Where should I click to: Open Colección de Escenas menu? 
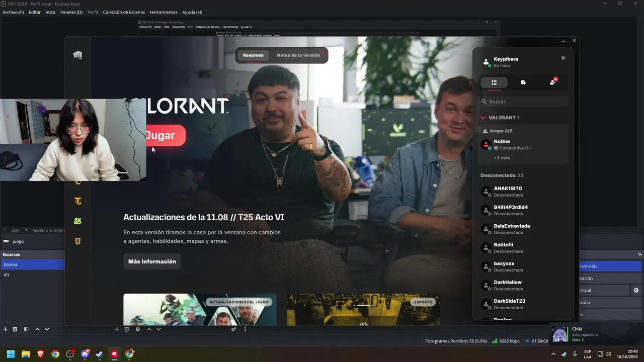pos(124,12)
